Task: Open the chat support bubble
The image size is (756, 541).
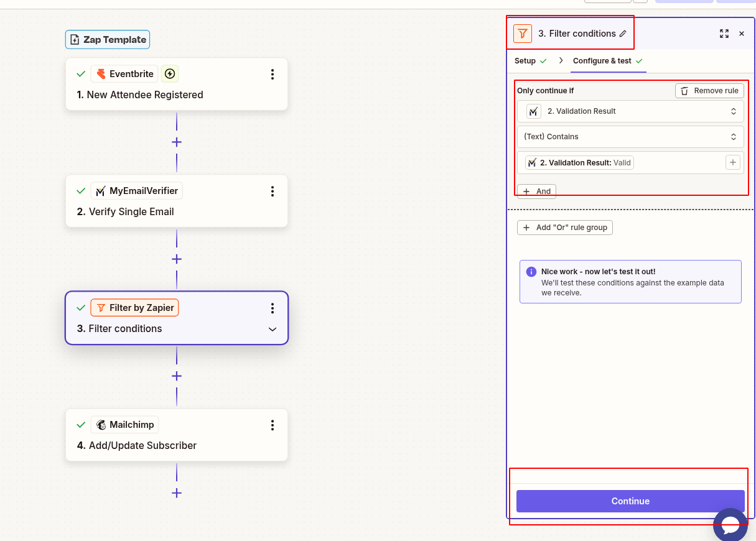Action: [730, 524]
